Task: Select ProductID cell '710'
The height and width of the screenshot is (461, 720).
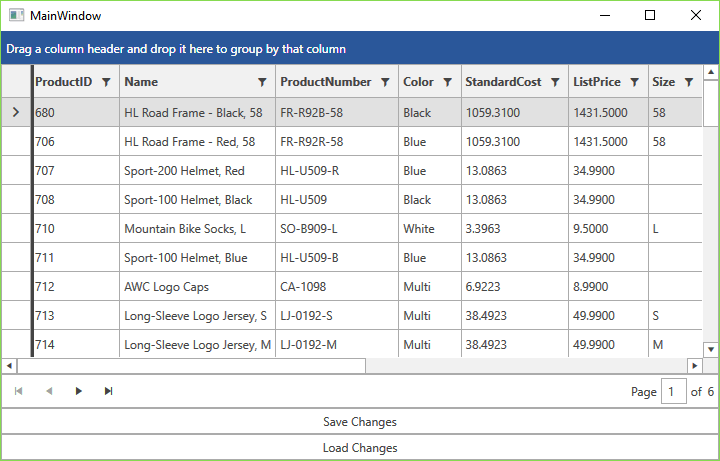Action: point(76,228)
